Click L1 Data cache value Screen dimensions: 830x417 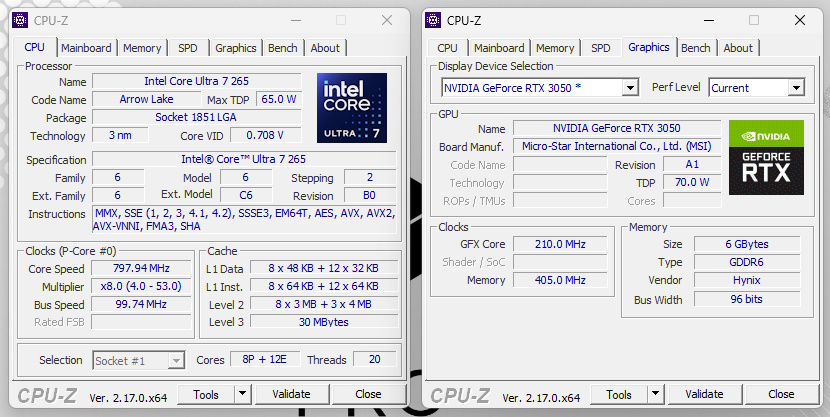323,268
